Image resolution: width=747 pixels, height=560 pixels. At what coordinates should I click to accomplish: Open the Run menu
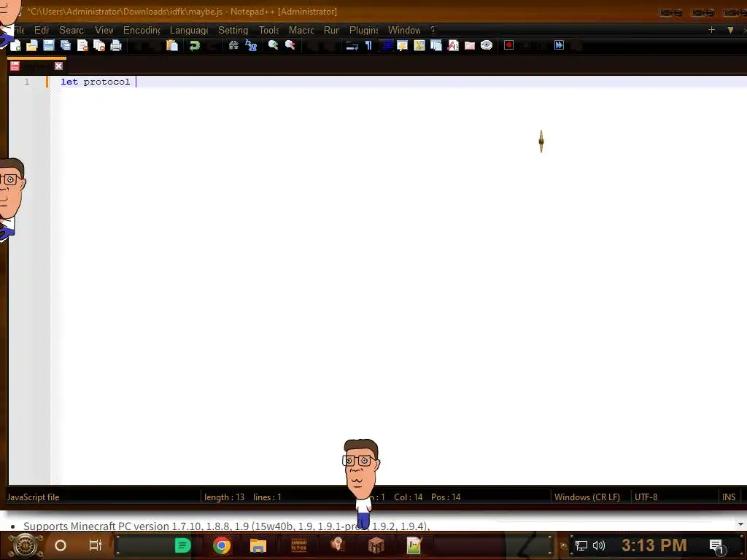[332, 30]
